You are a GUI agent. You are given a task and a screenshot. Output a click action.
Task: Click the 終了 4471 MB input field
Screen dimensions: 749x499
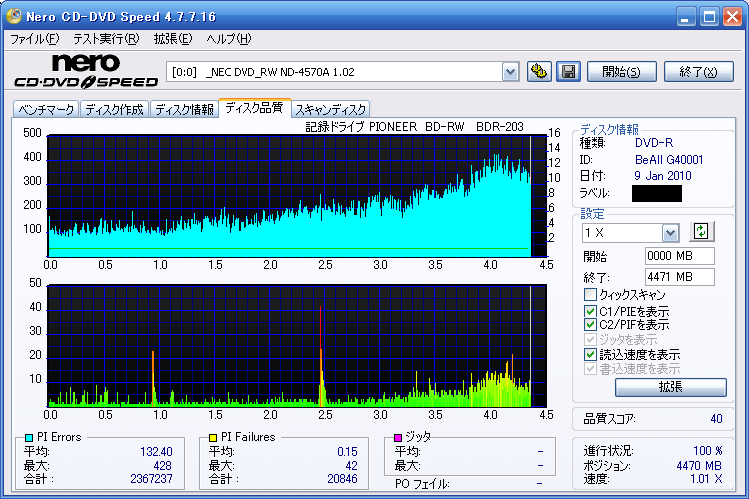680,277
